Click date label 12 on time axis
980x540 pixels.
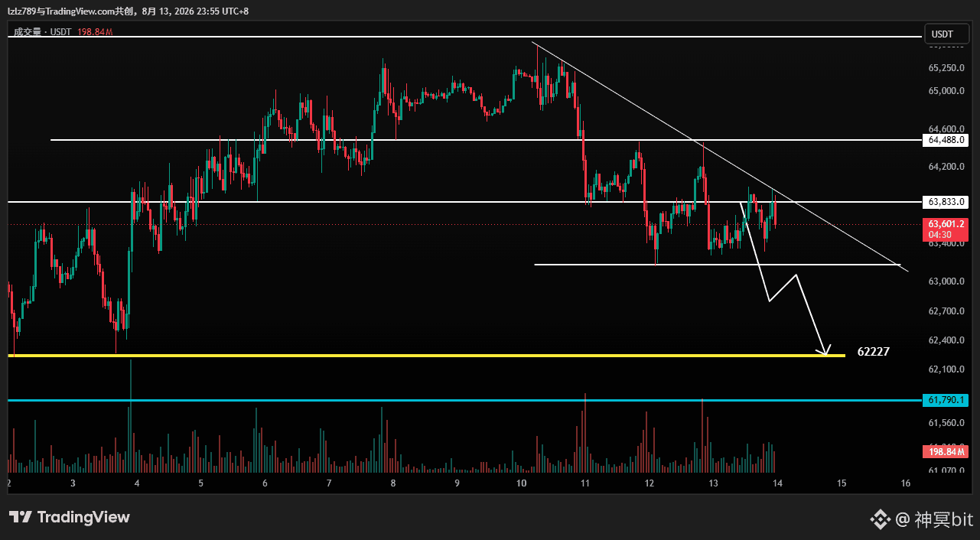point(650,483)
